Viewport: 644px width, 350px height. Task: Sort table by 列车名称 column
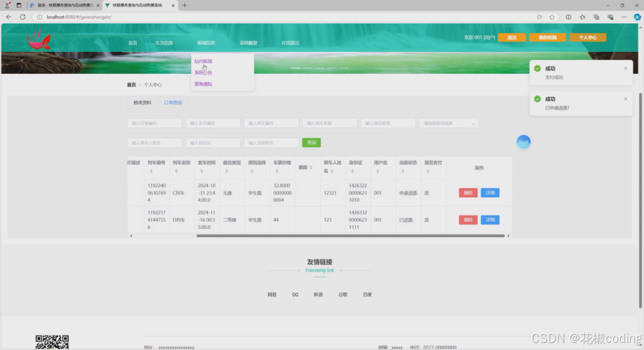coord(176,171)
